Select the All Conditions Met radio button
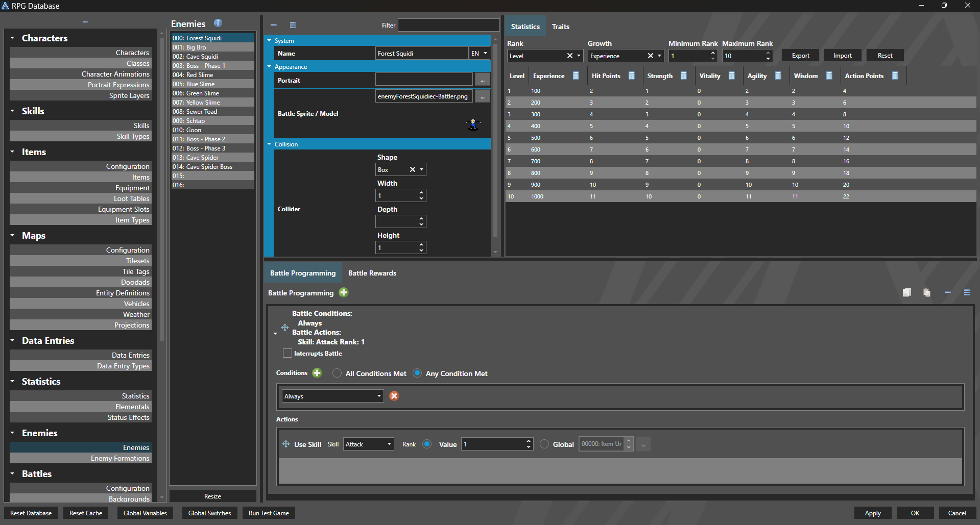 coord(337,373)
